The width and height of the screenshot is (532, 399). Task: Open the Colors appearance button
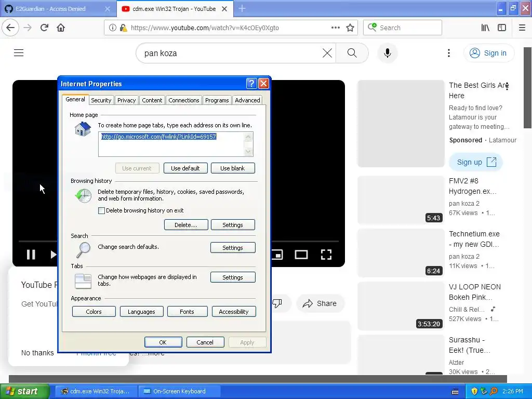click(x=94, y=312)
